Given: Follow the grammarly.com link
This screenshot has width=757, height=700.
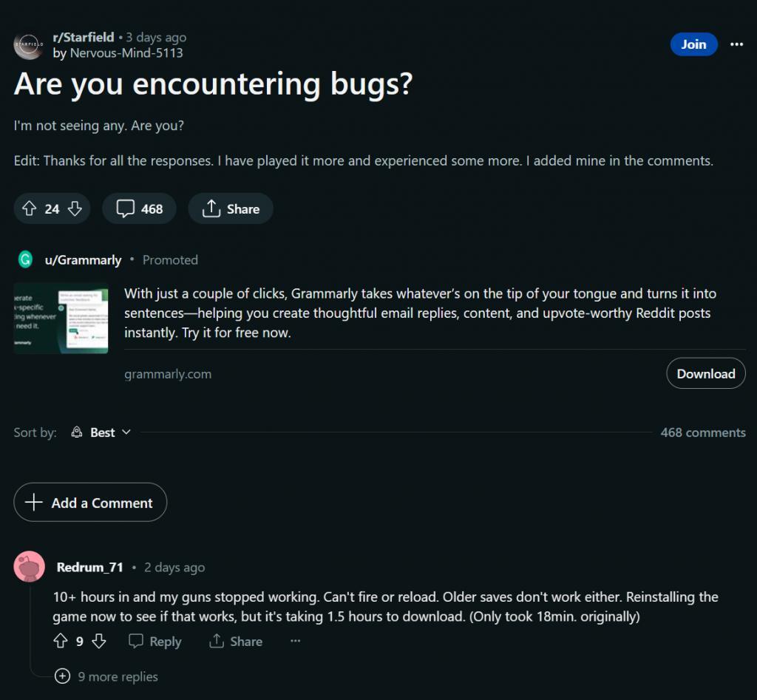Looking at the screenshot, I should click(x=167, y=374).
